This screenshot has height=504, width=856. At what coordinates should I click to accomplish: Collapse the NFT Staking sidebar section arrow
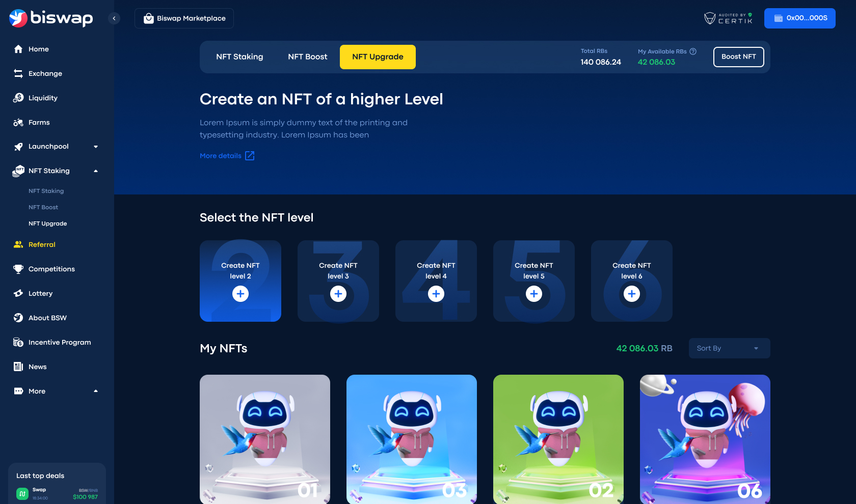pyautogui.click(x=96, y=171)
